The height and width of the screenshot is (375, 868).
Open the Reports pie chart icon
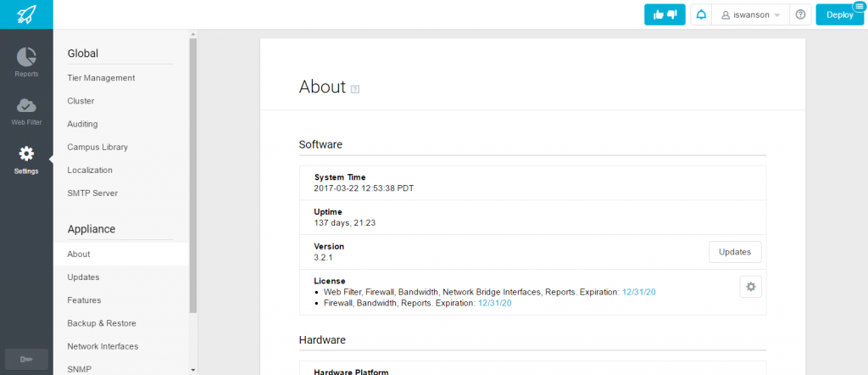[26, 57]
